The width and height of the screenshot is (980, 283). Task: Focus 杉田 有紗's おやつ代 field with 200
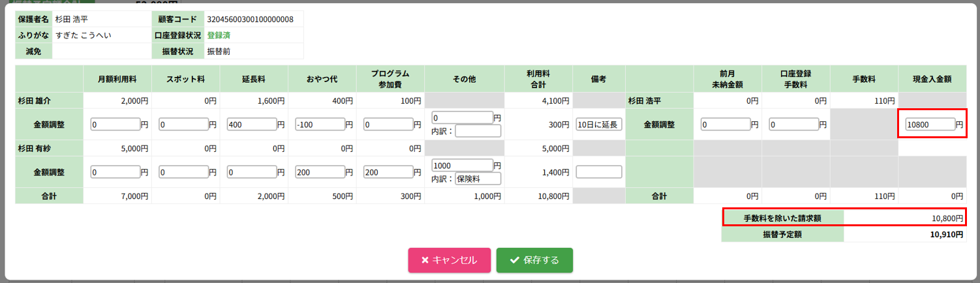(320, 172)
